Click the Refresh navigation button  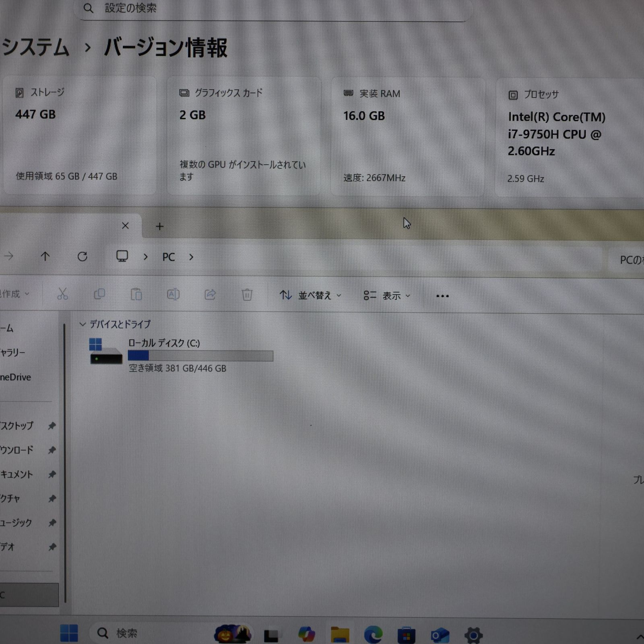click(83, 257)
